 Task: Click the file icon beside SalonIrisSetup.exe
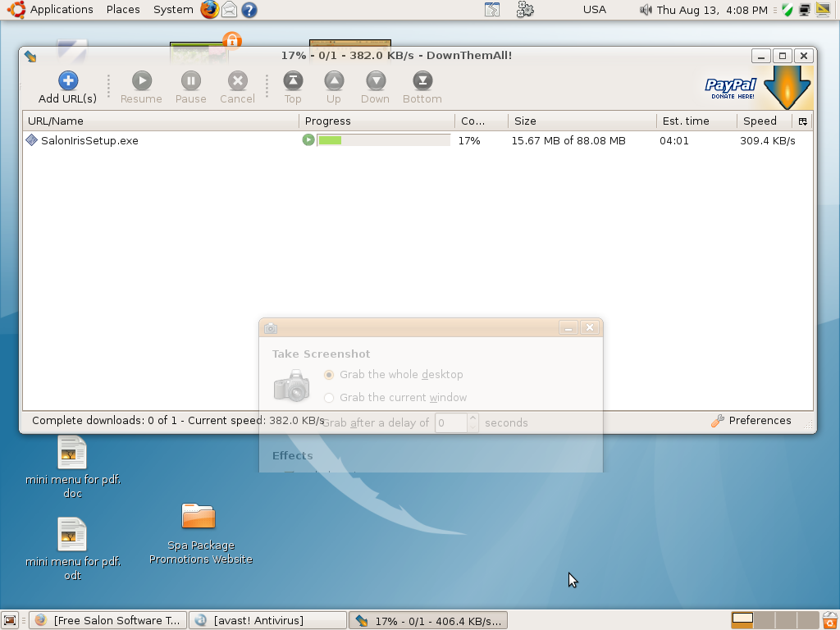click(x=32, y=140)
